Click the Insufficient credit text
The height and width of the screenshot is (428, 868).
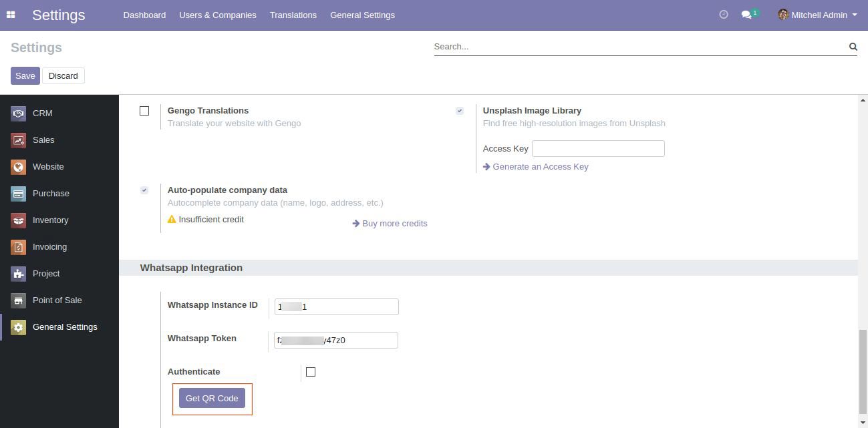(x=211, y=219)
